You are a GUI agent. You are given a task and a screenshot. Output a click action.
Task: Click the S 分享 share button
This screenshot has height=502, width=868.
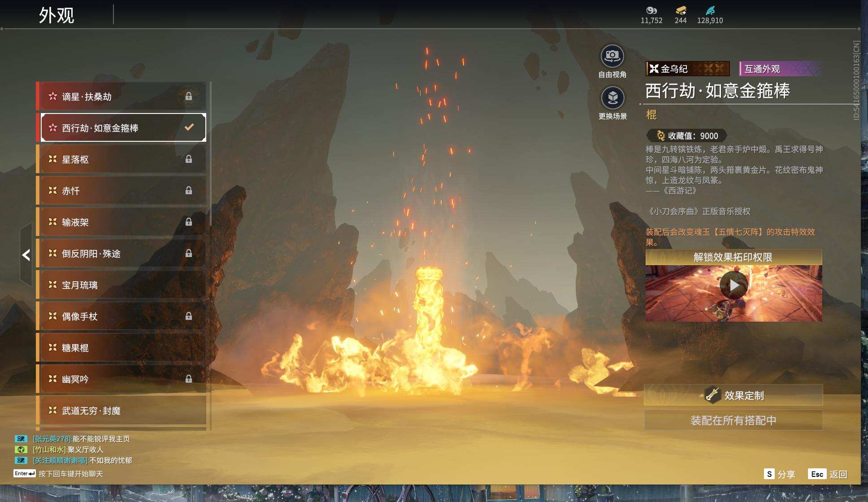780,474
